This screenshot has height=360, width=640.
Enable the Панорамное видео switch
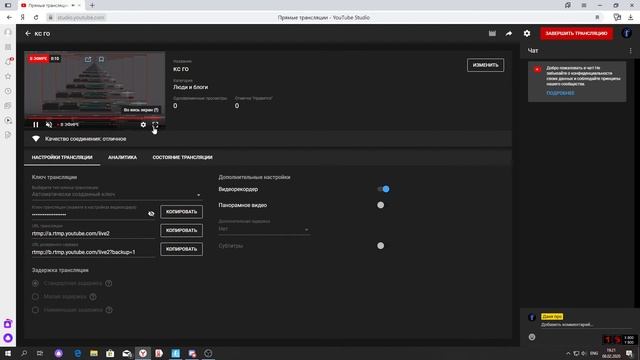(380, 205)
